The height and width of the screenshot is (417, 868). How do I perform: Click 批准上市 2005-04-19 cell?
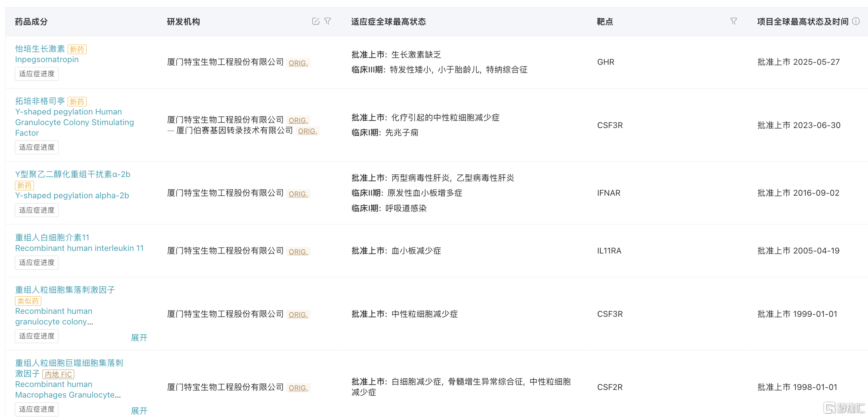799,251
